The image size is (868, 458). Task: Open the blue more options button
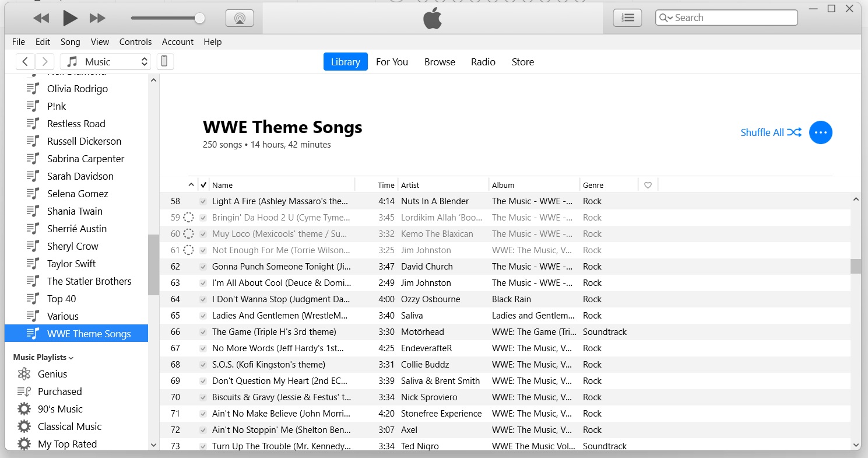point(821,132)
